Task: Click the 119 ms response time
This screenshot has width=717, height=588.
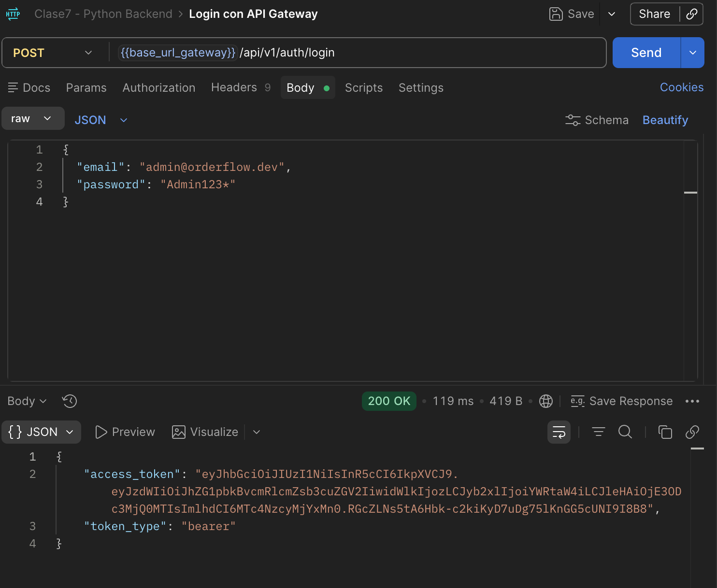Action: click(x=453, y=401)
